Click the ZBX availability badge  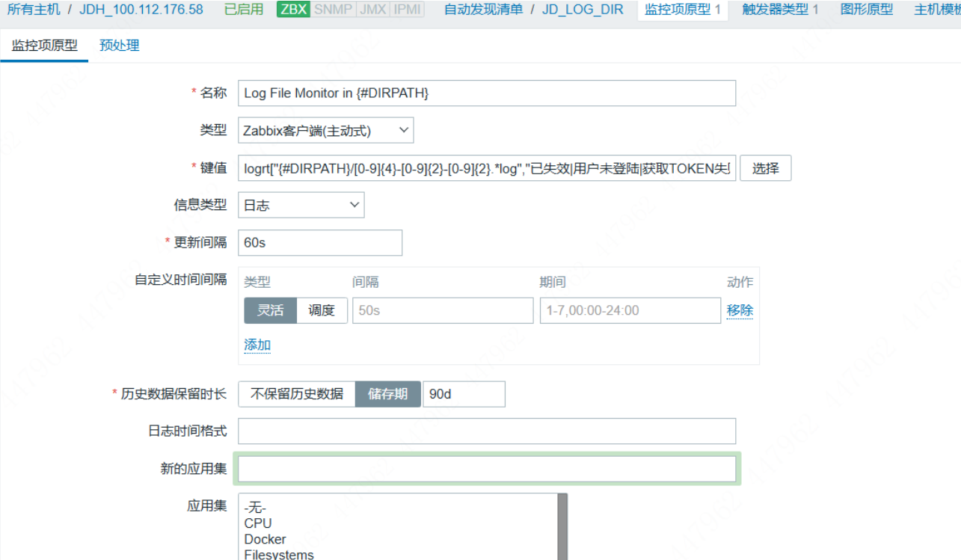[293, 10]
